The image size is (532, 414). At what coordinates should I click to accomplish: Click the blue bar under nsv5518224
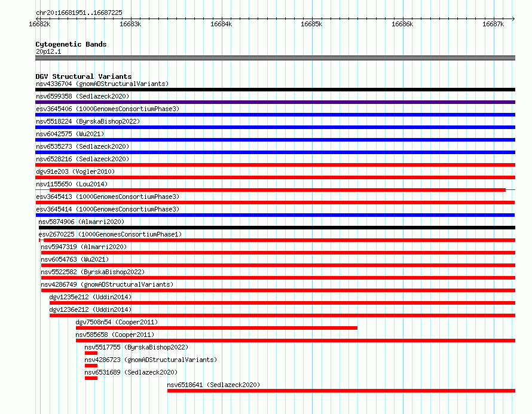pos(275,127)
